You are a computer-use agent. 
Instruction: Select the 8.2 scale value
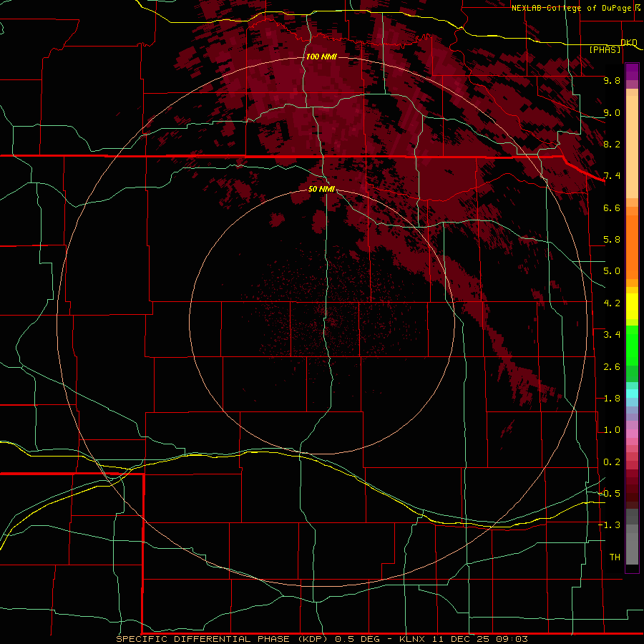click(612, 144)
